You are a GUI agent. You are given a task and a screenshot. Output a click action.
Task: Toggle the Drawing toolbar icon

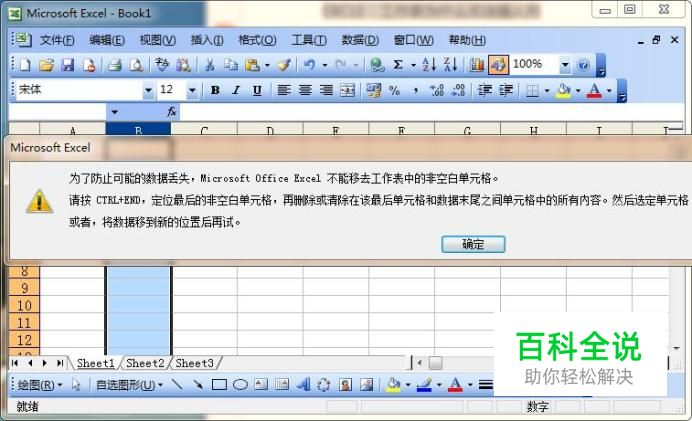pyautogui.click(x=498, y=65)
